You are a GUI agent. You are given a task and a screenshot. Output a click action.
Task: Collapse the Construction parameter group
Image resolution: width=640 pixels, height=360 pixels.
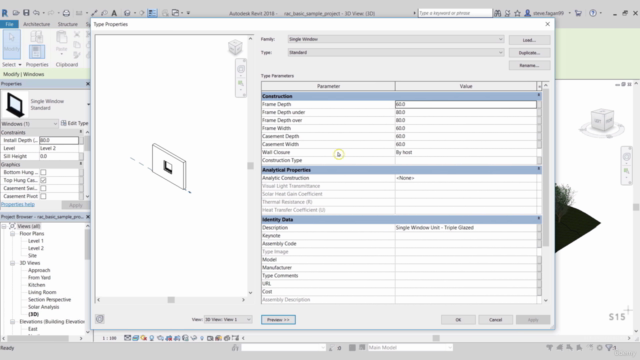click(x=539, y=96)
